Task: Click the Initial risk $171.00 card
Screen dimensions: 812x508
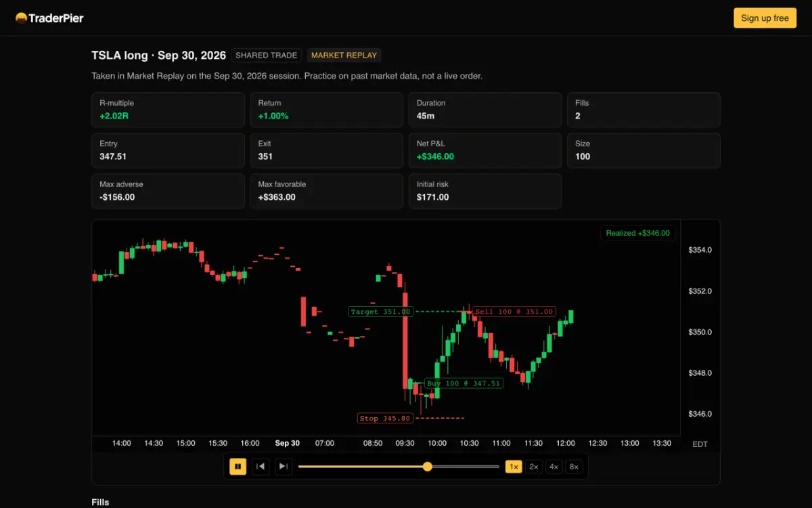Action: 485,191
